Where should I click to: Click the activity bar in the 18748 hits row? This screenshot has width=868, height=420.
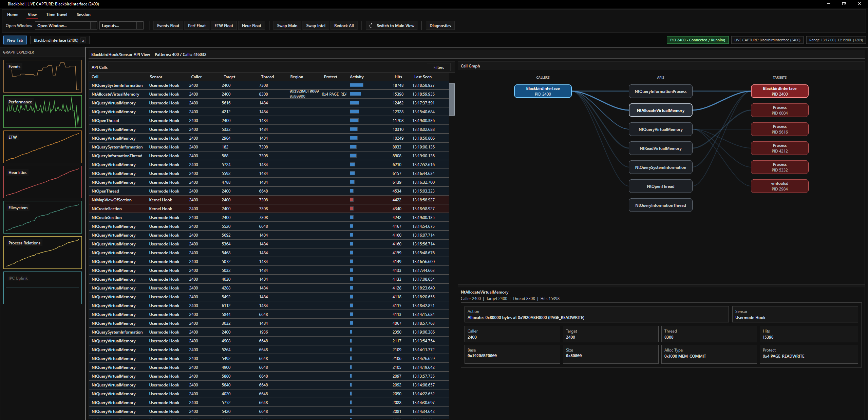click(x=357, y=85)
